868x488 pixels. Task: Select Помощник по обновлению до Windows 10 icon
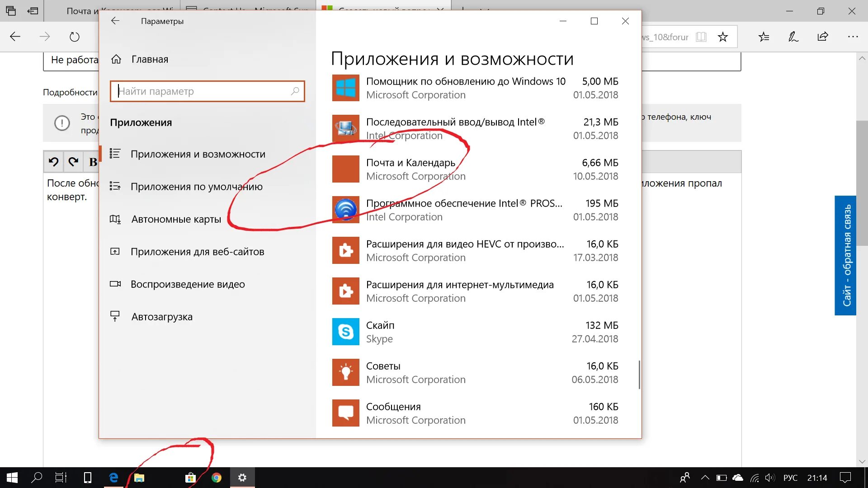(x=346, y=88)
